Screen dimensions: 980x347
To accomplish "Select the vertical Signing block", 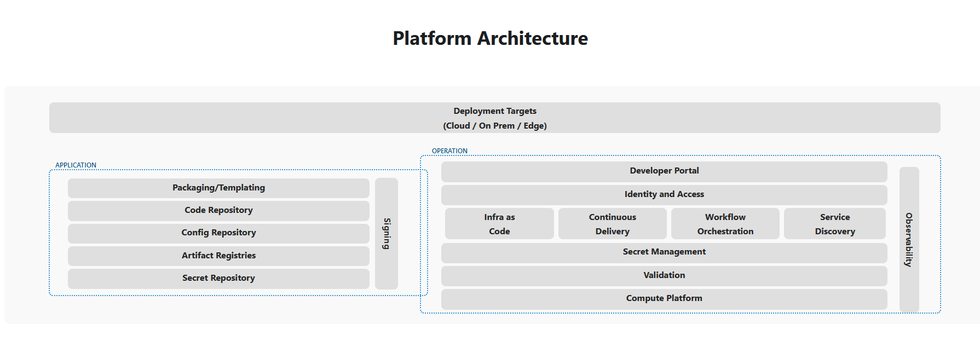I will (387, 234).
